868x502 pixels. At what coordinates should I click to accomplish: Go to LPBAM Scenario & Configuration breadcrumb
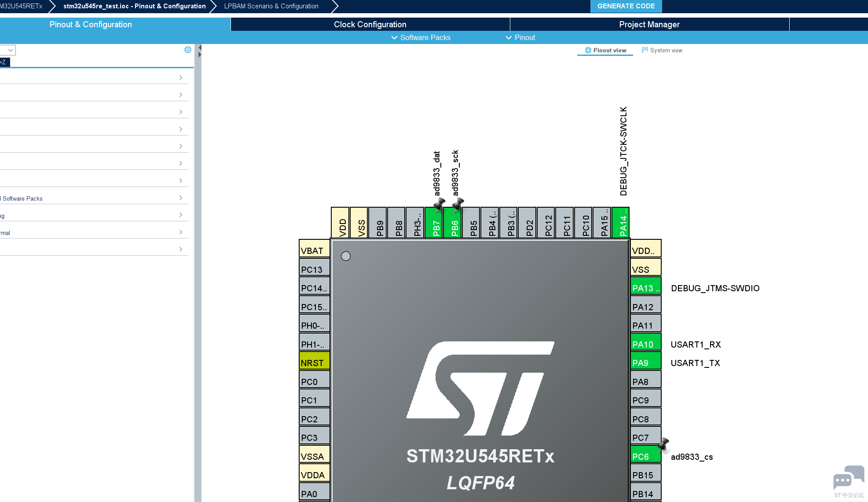pos(271,6)
